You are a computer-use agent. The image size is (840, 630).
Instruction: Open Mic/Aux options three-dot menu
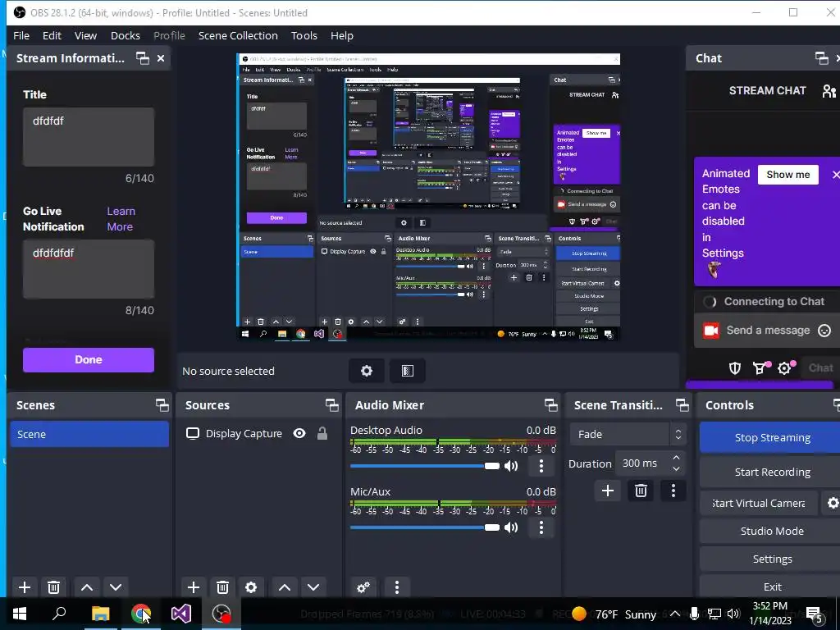[541, 527]
